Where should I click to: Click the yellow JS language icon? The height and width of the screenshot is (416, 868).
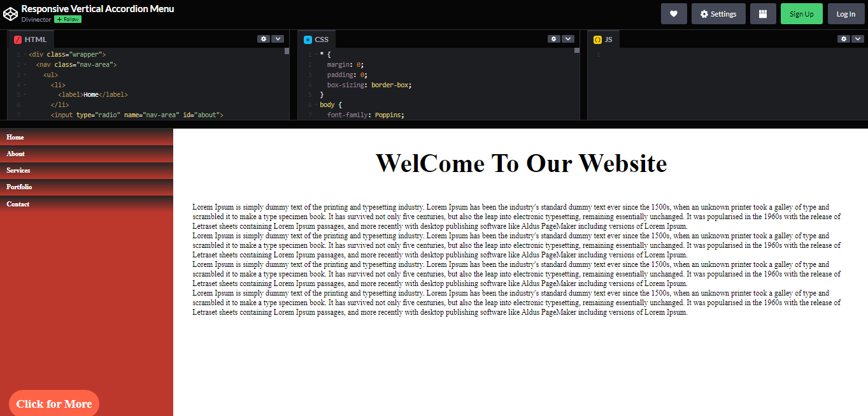tap(597, 39)
